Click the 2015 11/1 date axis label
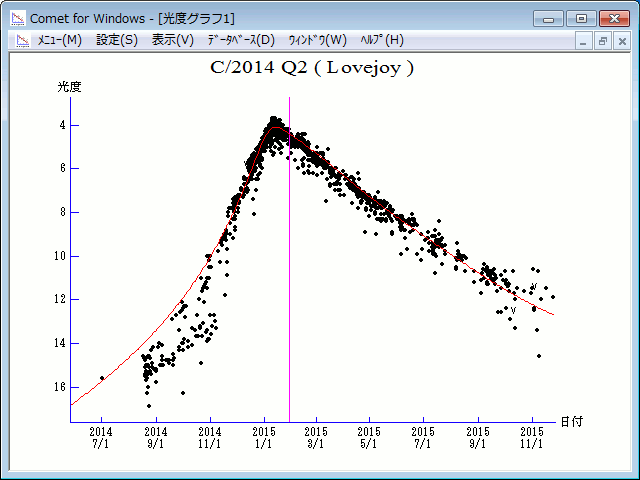640x480 pixels. point(532,438)
